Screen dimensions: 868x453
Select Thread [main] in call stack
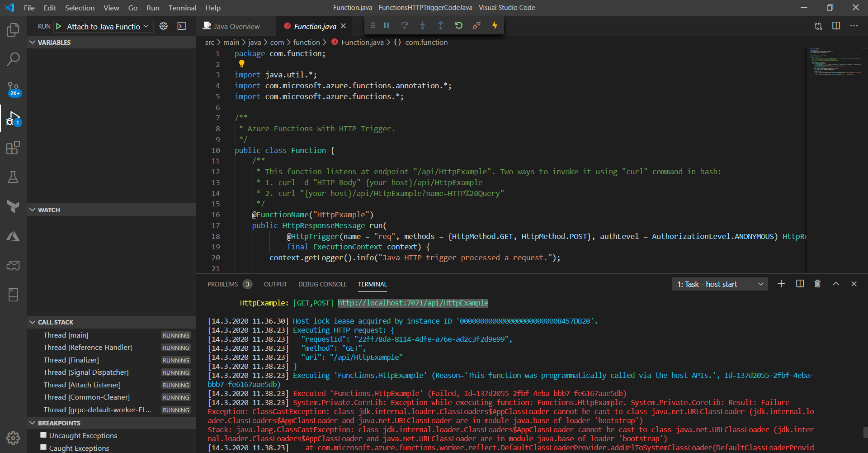click(111, 335)
